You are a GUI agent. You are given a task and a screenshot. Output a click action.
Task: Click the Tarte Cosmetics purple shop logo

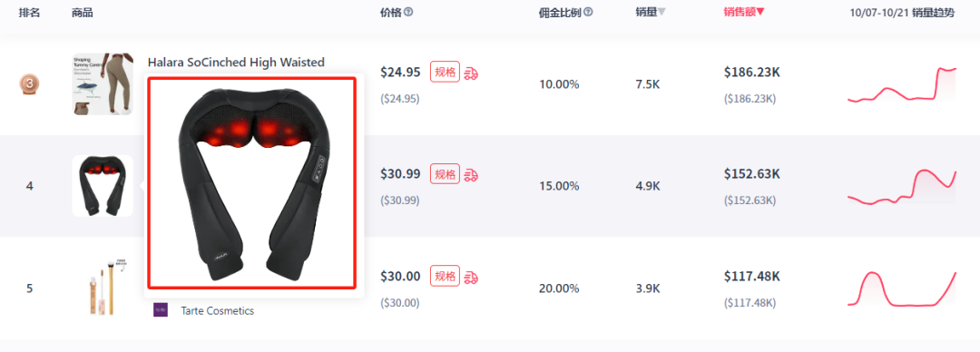pos(161,310)
